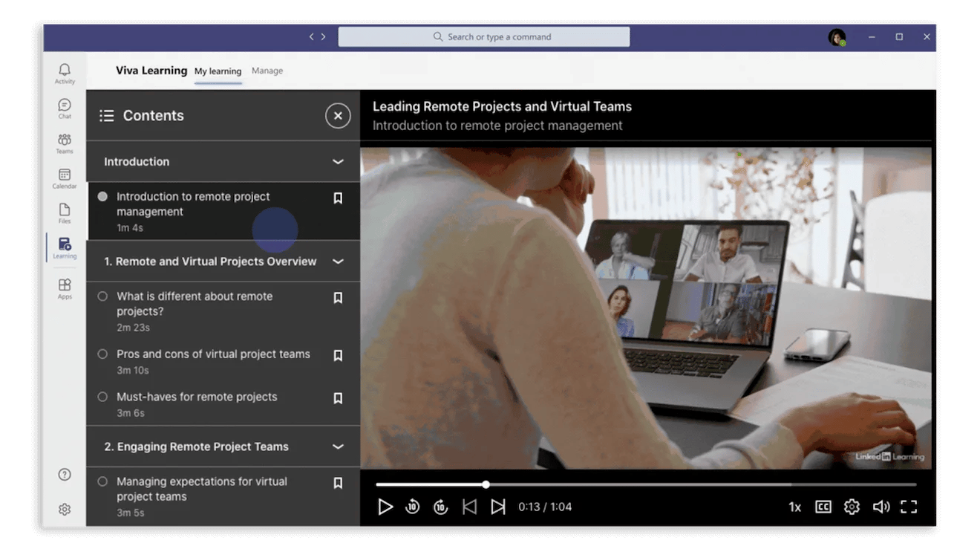980x552 pixels.
Task: Go back with the left arrow
Action: (312, 36)
